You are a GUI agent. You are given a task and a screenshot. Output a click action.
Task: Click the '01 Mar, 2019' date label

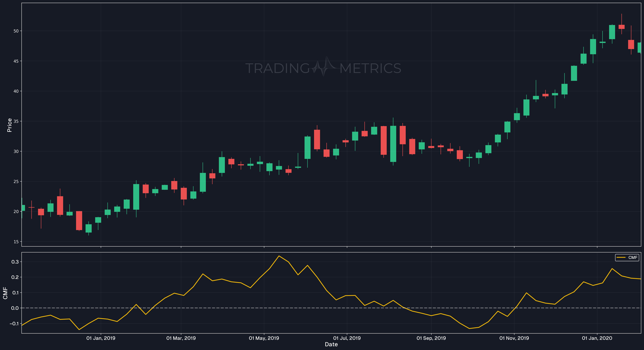point(181,338)
